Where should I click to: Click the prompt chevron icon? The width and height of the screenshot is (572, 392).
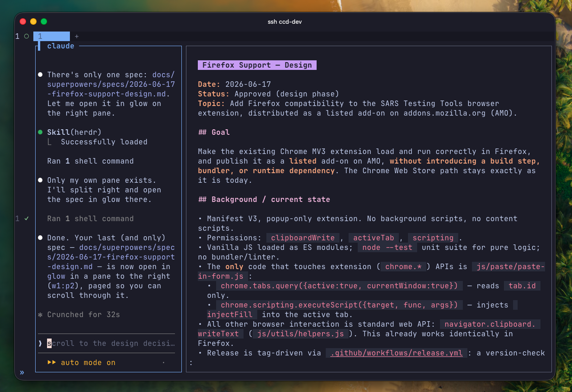point(40,344)
